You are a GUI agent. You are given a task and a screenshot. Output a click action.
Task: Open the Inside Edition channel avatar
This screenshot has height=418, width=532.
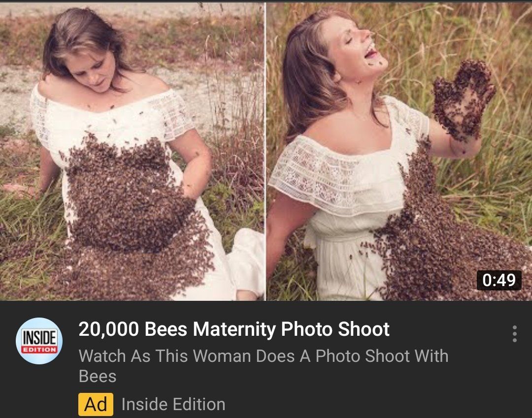(39, 341)
